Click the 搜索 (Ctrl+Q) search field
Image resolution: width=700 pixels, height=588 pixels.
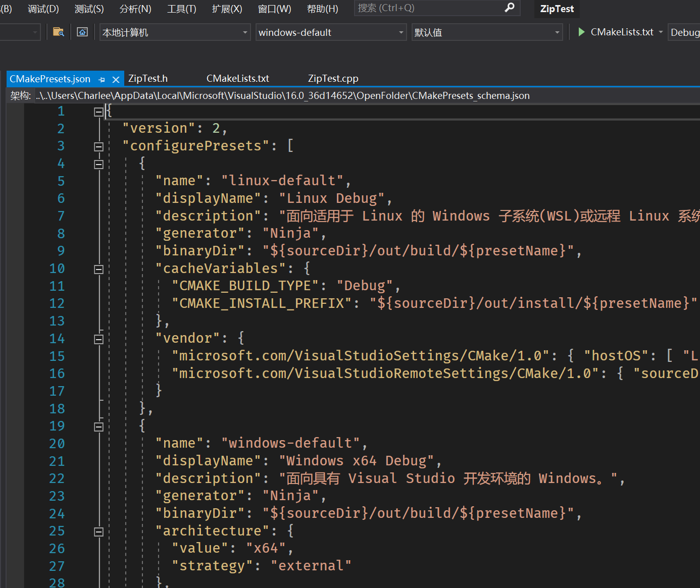429,8
